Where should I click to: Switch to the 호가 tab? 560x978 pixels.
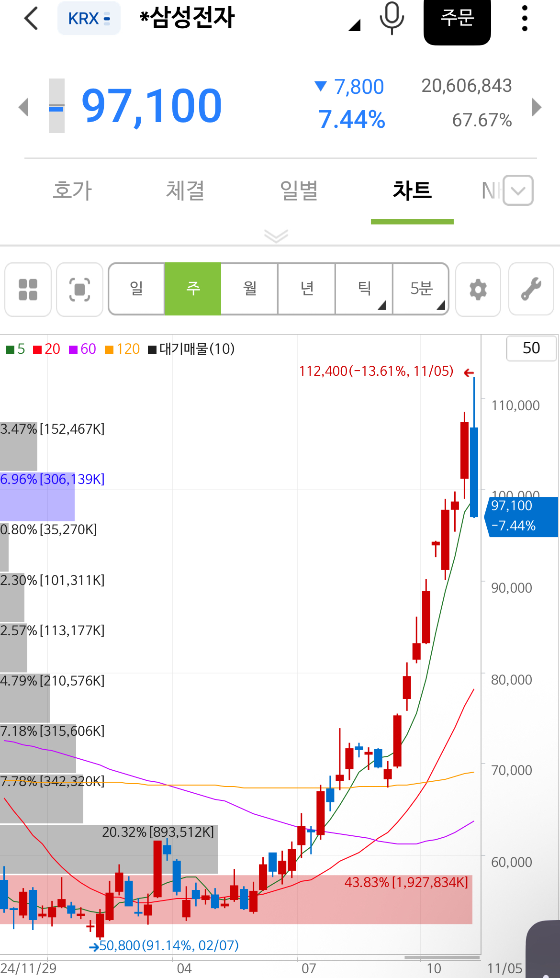[72, 191]
